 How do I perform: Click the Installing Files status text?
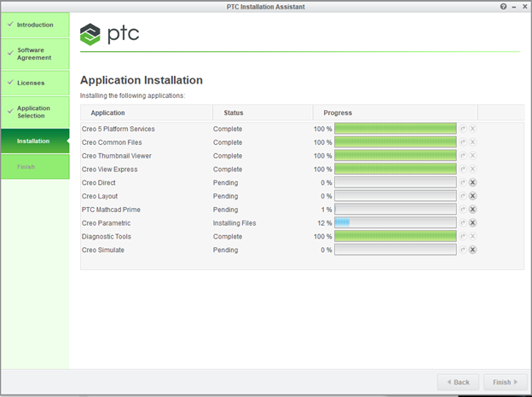pos(234,223)
